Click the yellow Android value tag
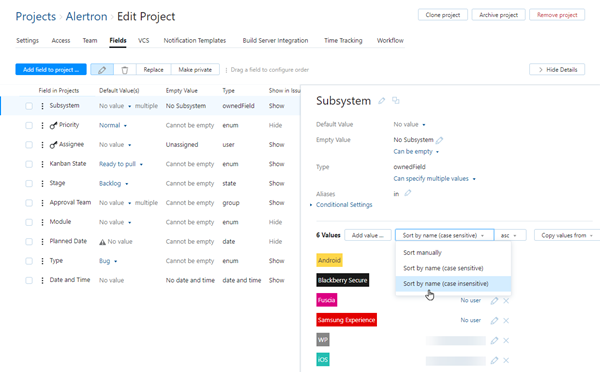 tap(329, 260)
